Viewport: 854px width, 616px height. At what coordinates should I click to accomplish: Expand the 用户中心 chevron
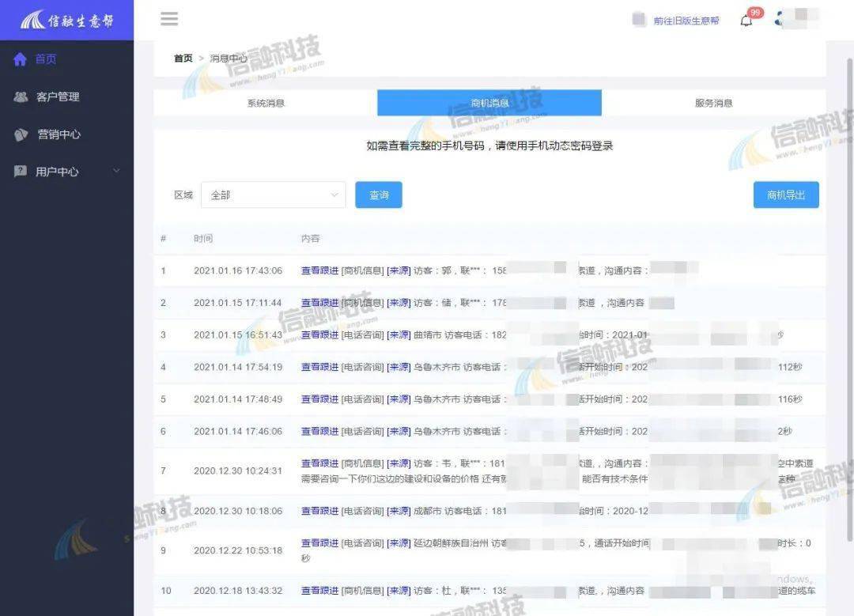[116, 171]
